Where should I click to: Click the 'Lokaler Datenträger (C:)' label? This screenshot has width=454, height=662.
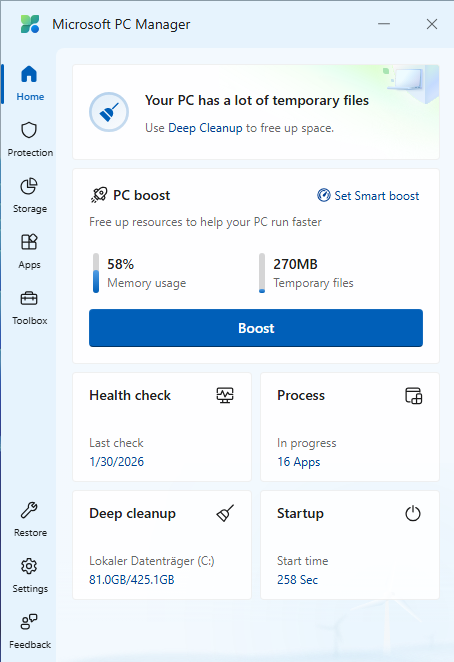pos(152,561)
